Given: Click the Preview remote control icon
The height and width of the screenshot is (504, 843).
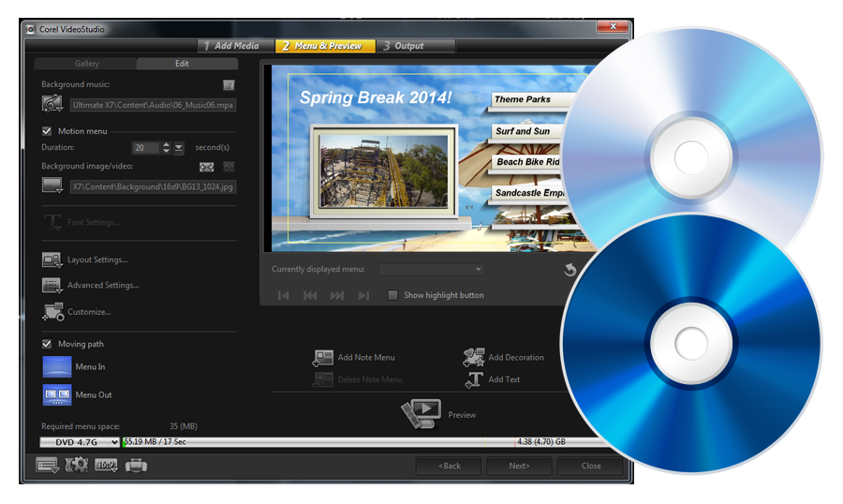Looking at the screenshot, I should (421, 414).
